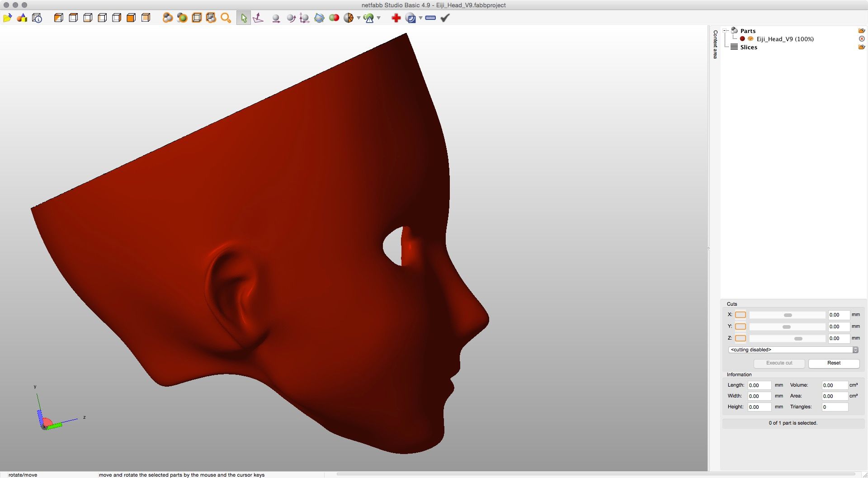Click the red cross repair tool icon
The image size is (868, 478).
[x=396, y=18]
